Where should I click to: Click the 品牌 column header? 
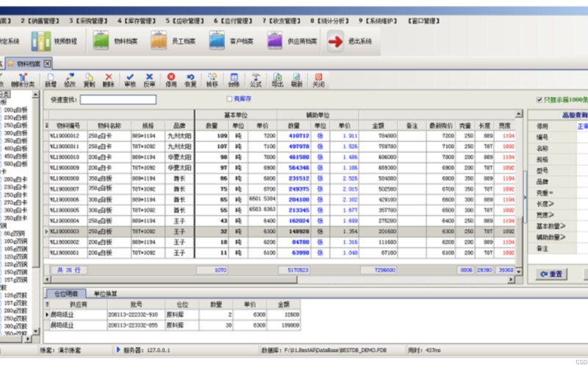click(x=179, y=125)
